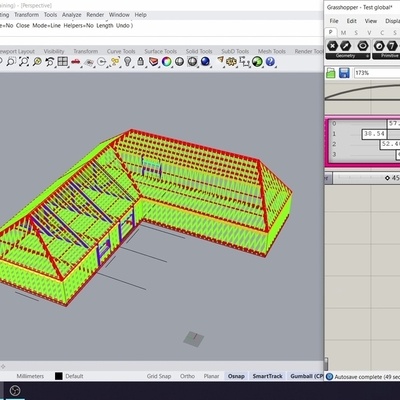
Task: Click the Helpers=No command-line option
Action: point(78,25)
